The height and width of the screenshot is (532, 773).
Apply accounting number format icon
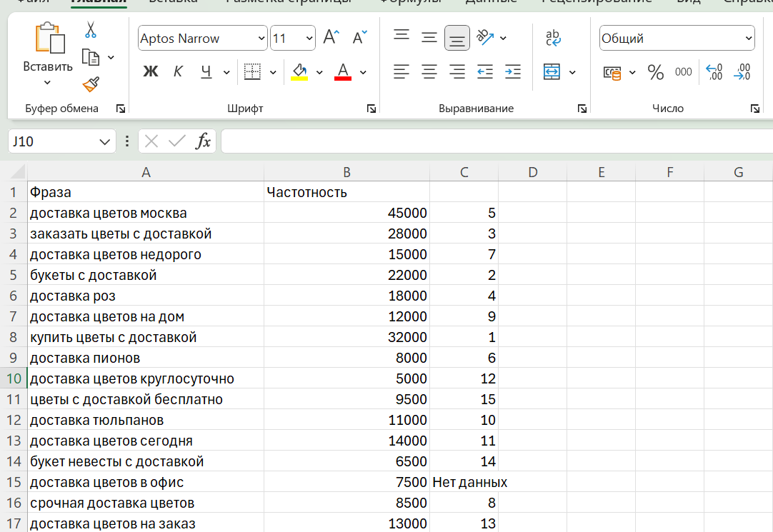pos(612,73)
